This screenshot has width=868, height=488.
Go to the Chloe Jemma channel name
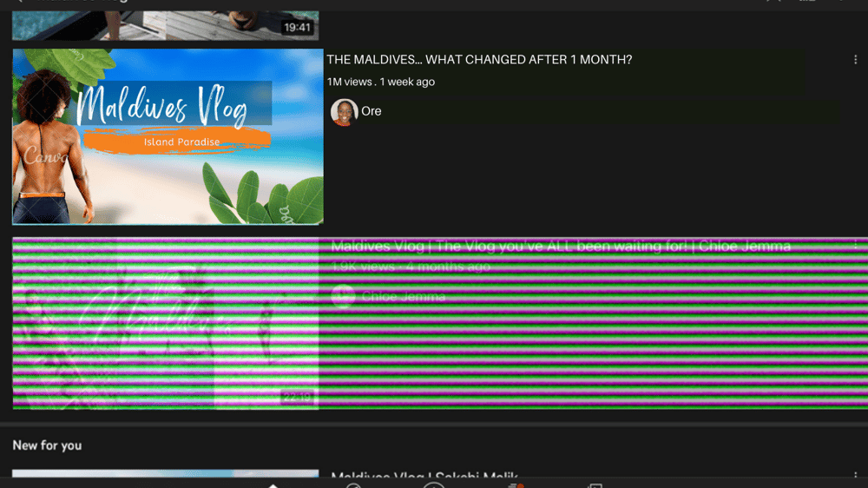pyautogui.click(x=404, y=297)
